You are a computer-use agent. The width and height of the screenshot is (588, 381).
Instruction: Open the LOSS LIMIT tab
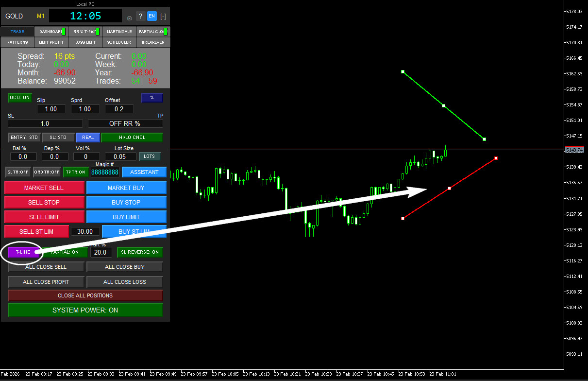point(85,42)
